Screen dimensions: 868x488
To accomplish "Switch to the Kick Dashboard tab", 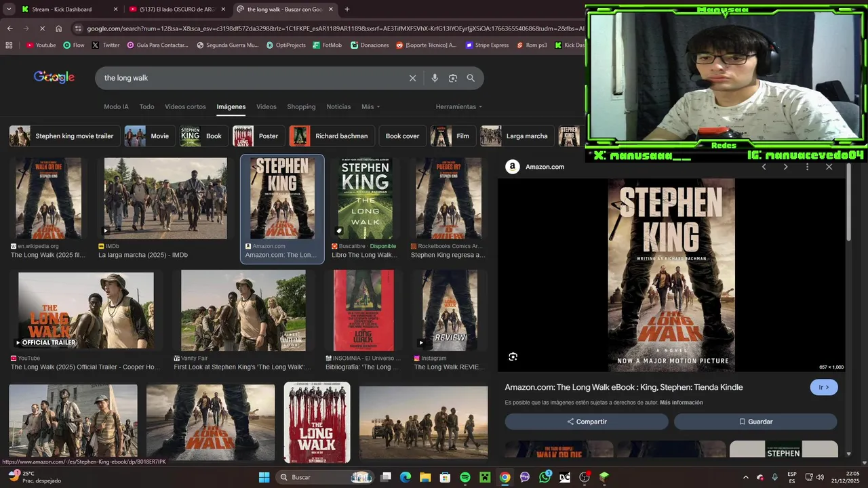I will click(x=68, y=9).
